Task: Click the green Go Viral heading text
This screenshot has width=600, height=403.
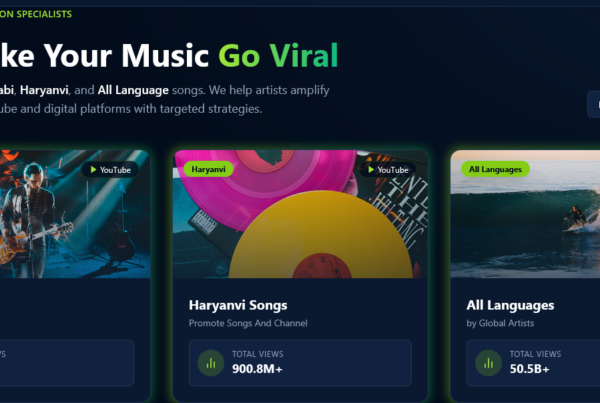Action: [278, 56]
